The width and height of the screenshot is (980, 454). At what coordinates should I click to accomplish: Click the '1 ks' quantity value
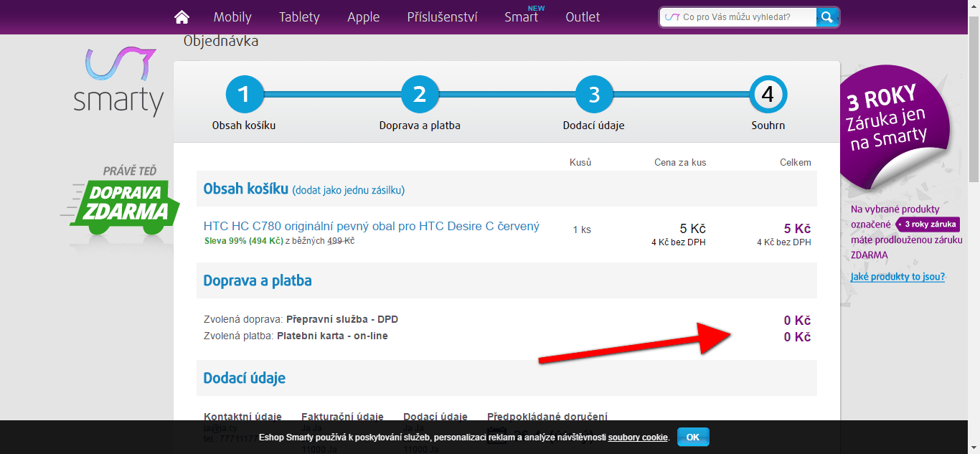click(582, 230)
